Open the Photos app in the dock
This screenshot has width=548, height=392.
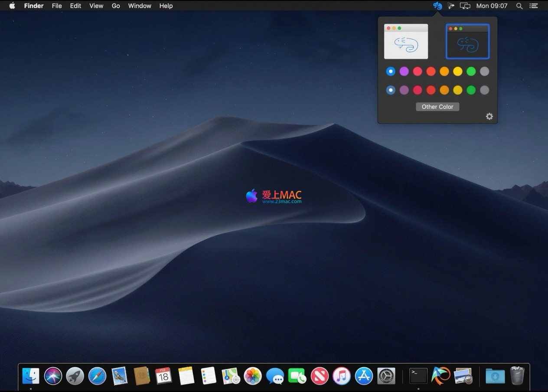[x=253, y=376]
